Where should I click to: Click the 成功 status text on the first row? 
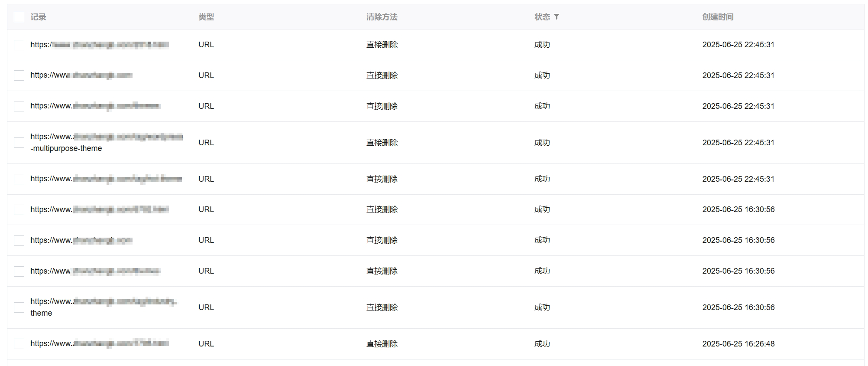542,44
